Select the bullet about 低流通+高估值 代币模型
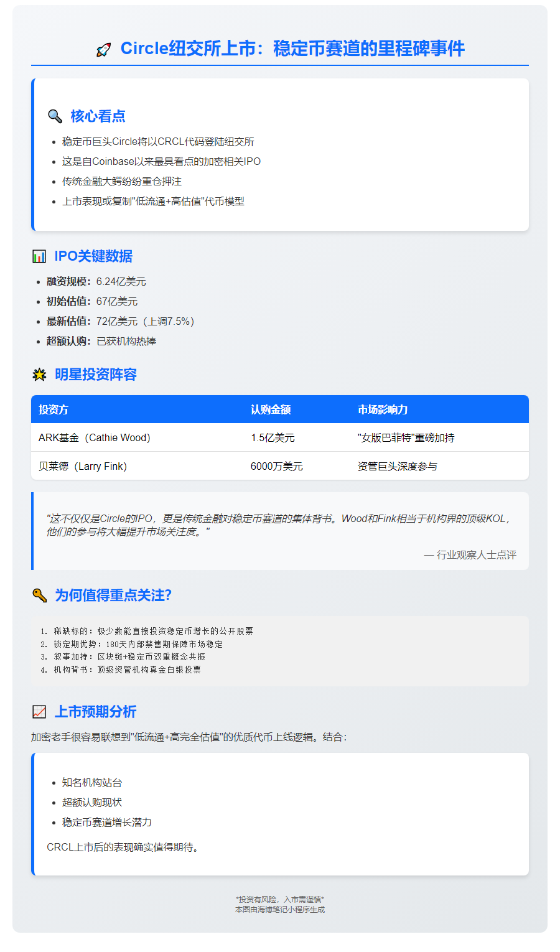Image resolution: width=560 pixels, height=952 pixels. point(153,202)
